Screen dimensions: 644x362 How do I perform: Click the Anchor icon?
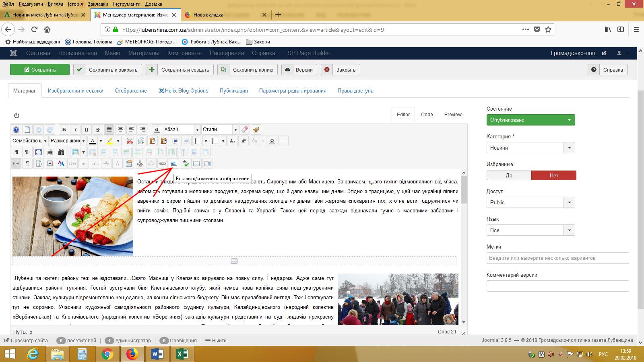[140, 163]
